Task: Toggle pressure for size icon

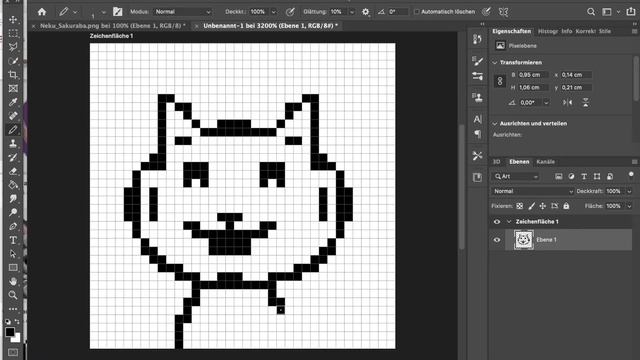Action: (x=486, y=12)
